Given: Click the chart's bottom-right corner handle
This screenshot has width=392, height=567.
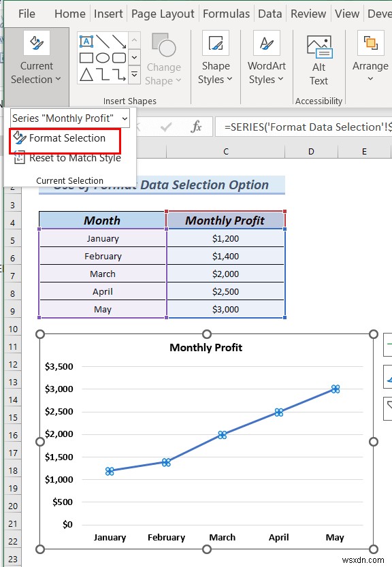Looking at the screenshot, I should (x=374, y=549).
